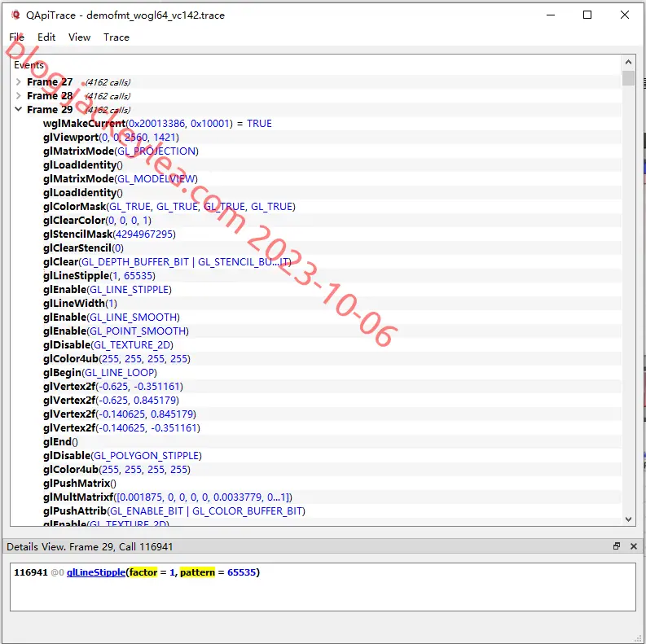
Task: Expand Frame 28 in the events tree
Action: click(x=18, y=95)
